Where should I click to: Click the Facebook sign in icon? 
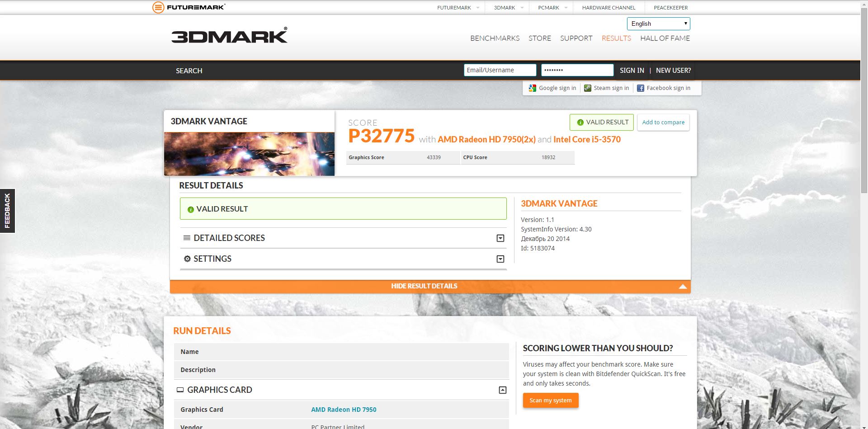(x=641, y=88)
